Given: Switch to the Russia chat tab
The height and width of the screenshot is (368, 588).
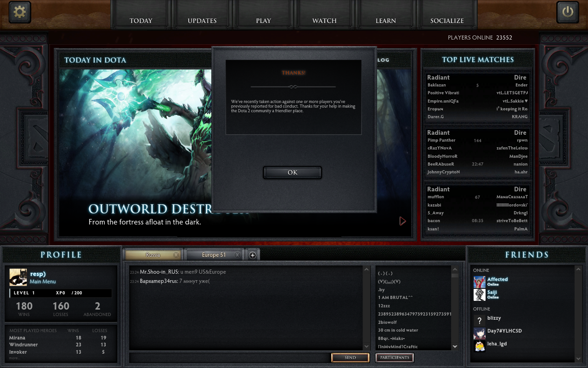Looking at the screenshot, I should click(153, 254).
